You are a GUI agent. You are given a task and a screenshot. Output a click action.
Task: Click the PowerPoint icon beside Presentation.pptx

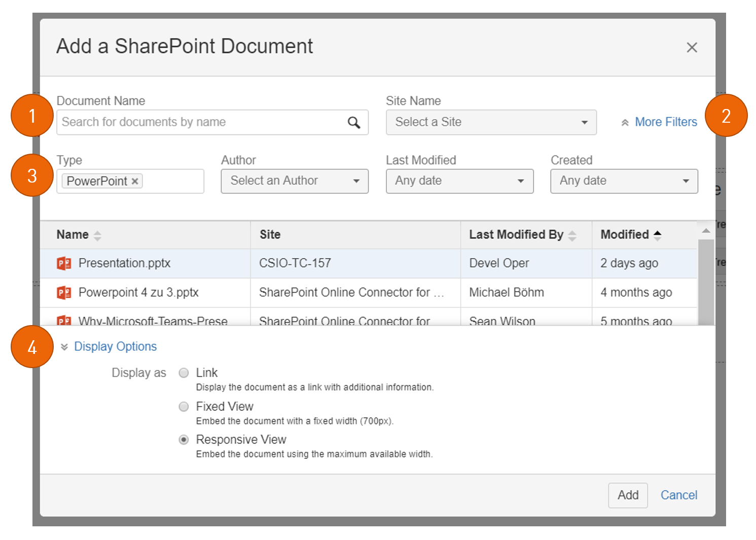pyautogui.click(x=64, y=263)
